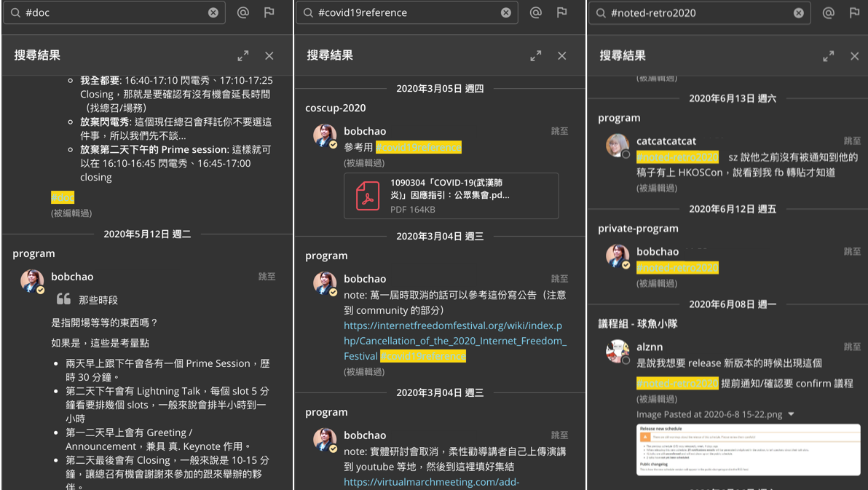
Task: Click the #noted-retro2020 search magnifier icon
Action: click(601, 12)
